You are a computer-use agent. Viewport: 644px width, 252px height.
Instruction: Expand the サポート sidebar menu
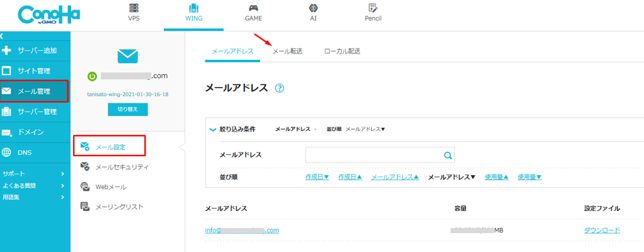click(x=62, y=173)
